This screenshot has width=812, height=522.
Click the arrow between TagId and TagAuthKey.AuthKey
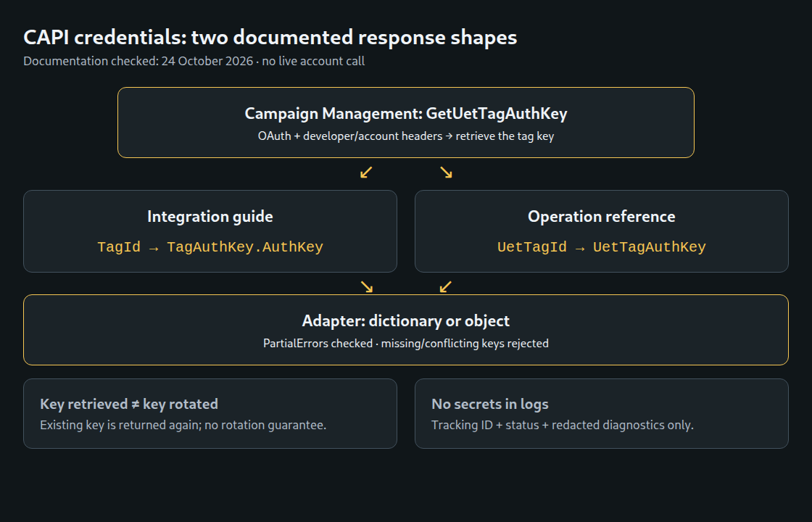point(153,248)
